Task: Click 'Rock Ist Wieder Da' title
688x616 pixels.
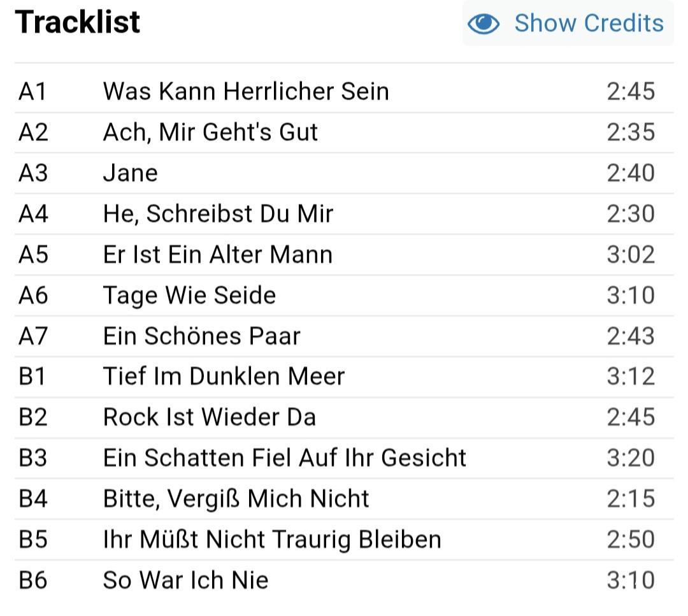Action: [x=210, y=417]
